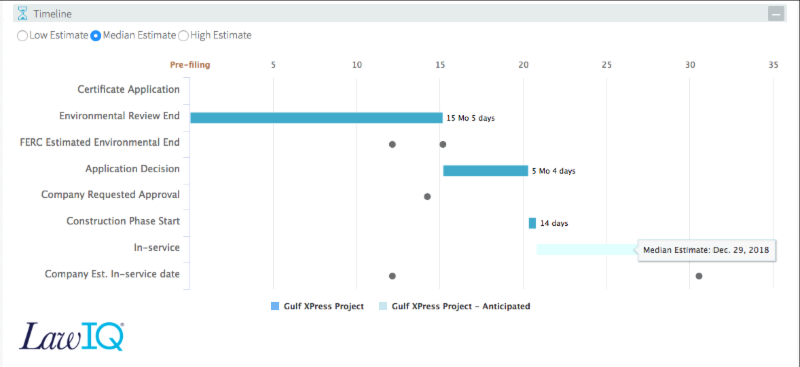Click the Median Estimate Dec. 29, 2018 tooltip
This screenshot has height=367, width=800.
707,250
